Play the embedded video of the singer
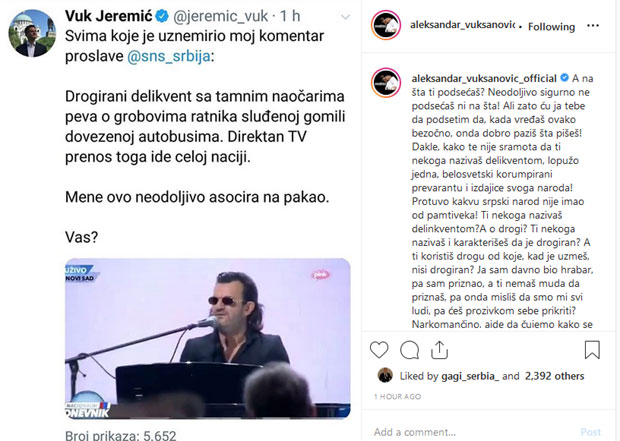620x441 pixels. pos(208,339)
